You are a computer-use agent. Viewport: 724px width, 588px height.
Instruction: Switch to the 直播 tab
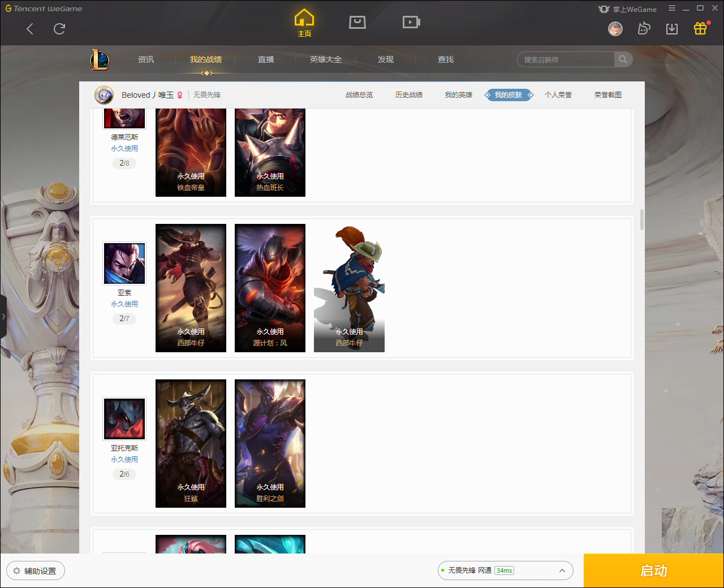coord(266,59)
